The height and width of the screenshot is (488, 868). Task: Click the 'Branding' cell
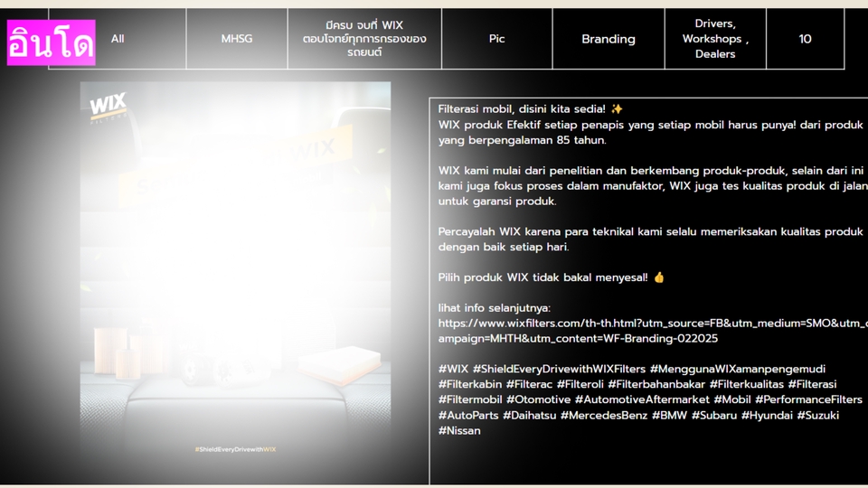609,39
